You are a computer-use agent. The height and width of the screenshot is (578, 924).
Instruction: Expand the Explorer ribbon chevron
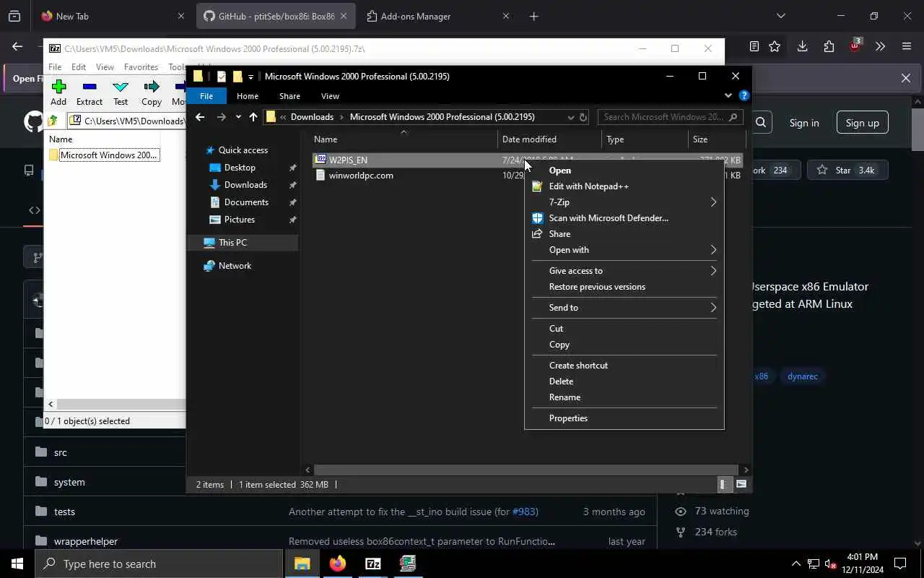point(728,95)
